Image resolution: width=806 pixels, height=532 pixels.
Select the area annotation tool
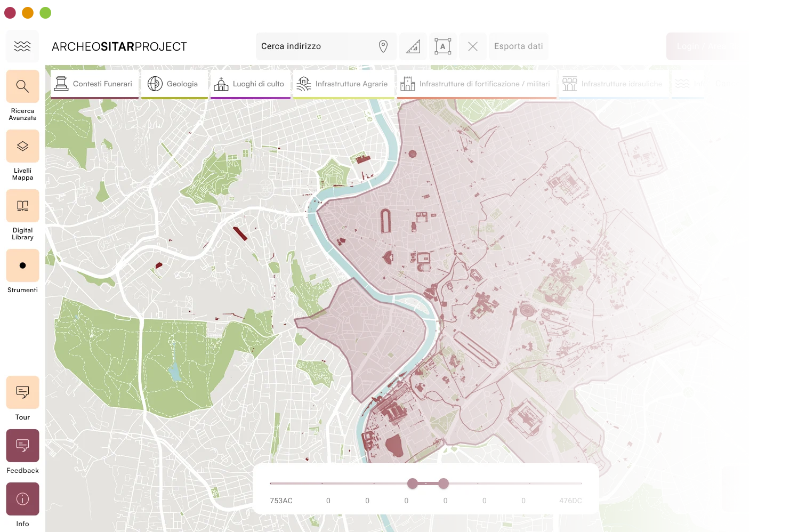point(443,46)
